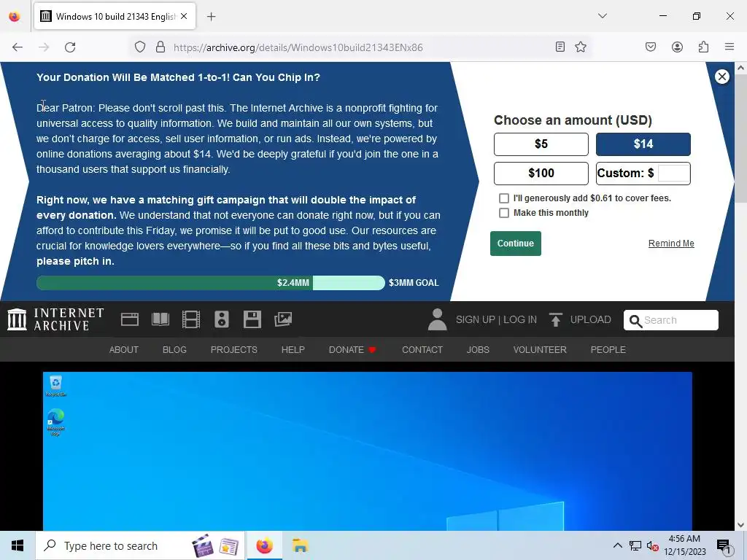Click the Remind Me link
The width and height of the screenshot is (747, 560).
coord(671,244)
